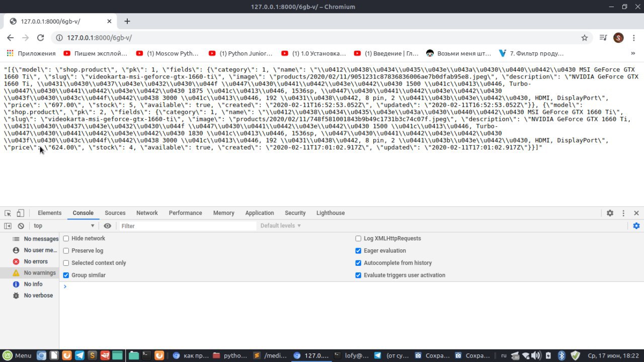Open the 1.0 Установка… bookmark
Image resolution: width=644 pixels, height=362 pixels.
[x=313, y=53]
